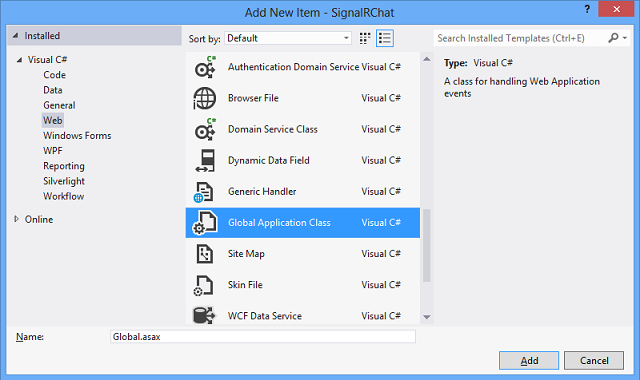Select the Silverlight category
This screenshot has width=640, height=380.
tap(64, 181)
